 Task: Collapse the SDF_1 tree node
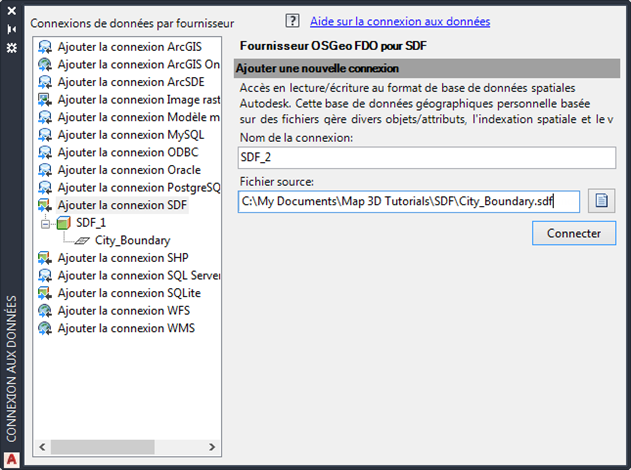(x=45, y=223)
